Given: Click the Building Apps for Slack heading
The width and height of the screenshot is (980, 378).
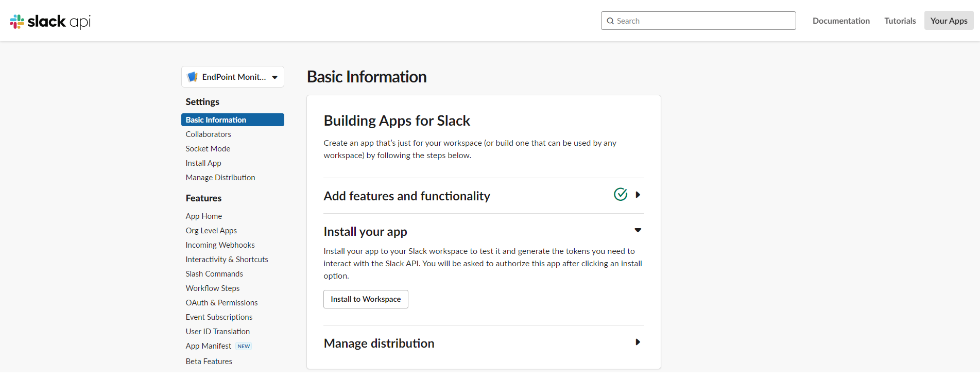Looking at the screenshot, I should 397,121.
